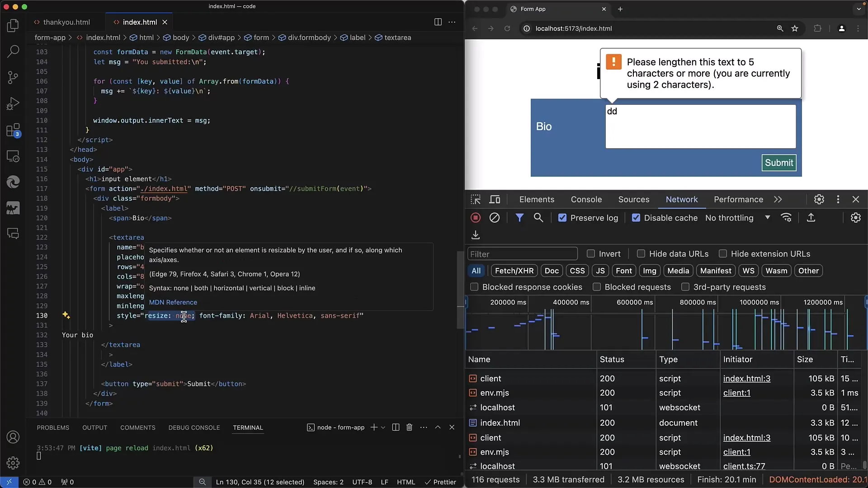Switch to the Elements tab in DevTools
This screenshot has width=868, height=488.
(537, 199)
